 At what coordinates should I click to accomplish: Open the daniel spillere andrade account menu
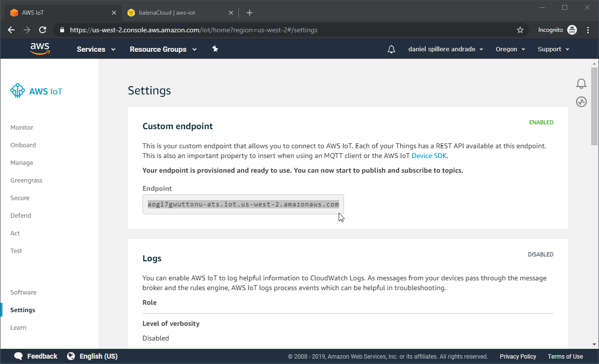tap(445, 49)
